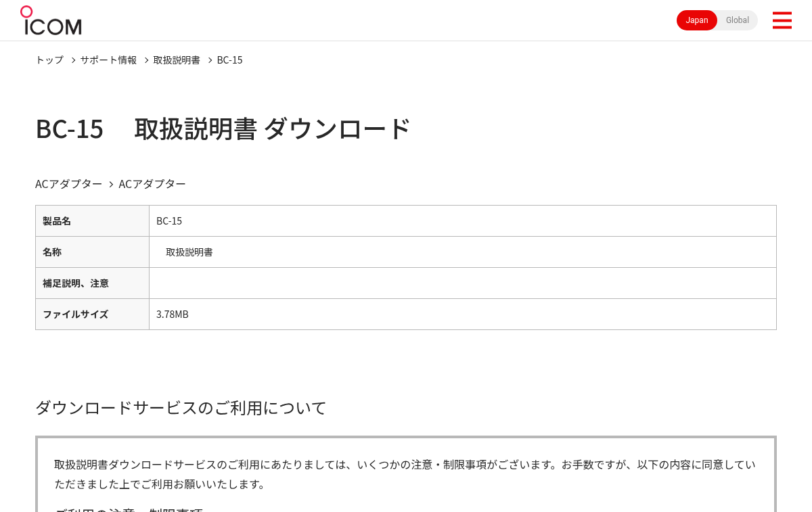Open サポート情報 breadcrumb
The height and width of the screenshot is (512, 812).
[108, 60]
